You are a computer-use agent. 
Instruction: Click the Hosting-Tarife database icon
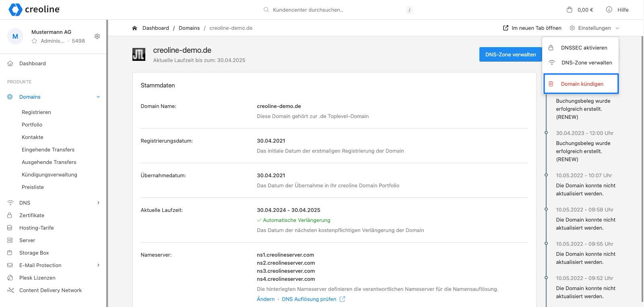point(10,228)
